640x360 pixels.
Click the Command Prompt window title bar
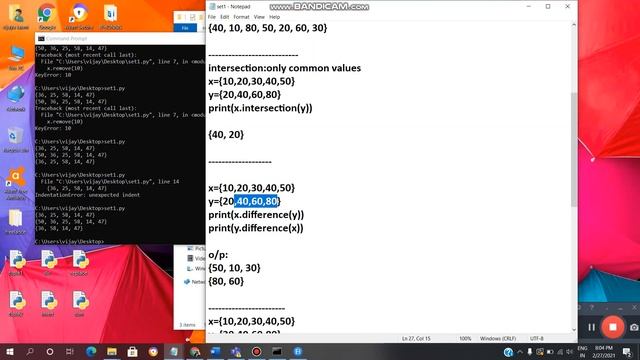coord(120,38)
